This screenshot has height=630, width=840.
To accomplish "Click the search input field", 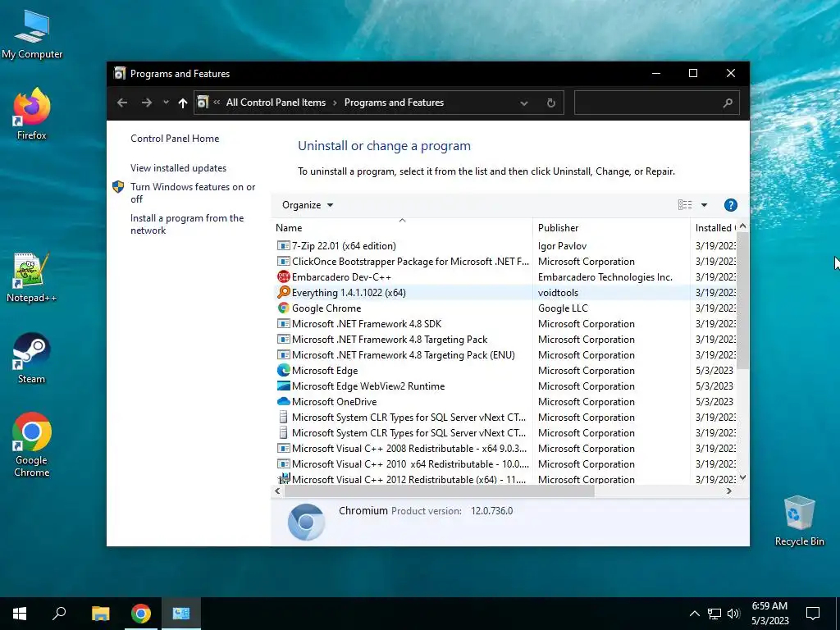I will pos(648,103).
